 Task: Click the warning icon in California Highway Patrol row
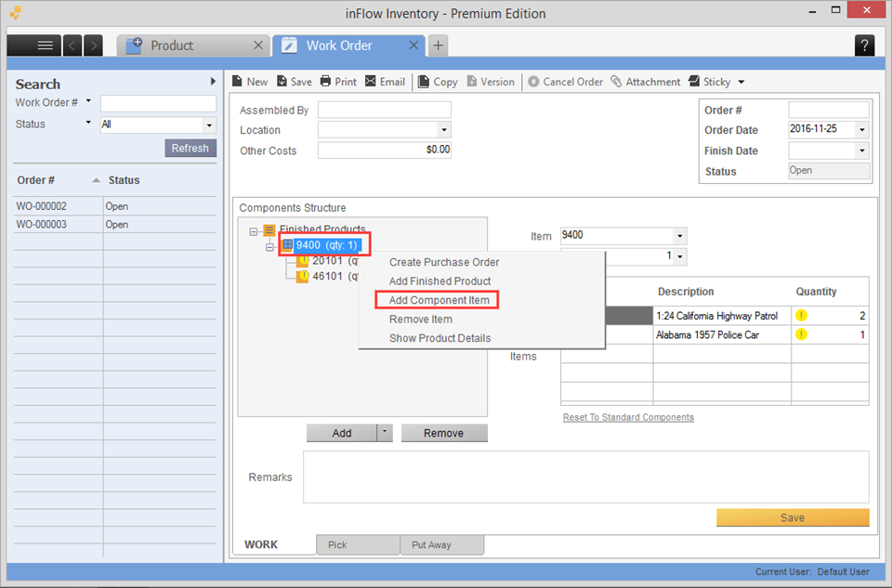coord(802,315)
